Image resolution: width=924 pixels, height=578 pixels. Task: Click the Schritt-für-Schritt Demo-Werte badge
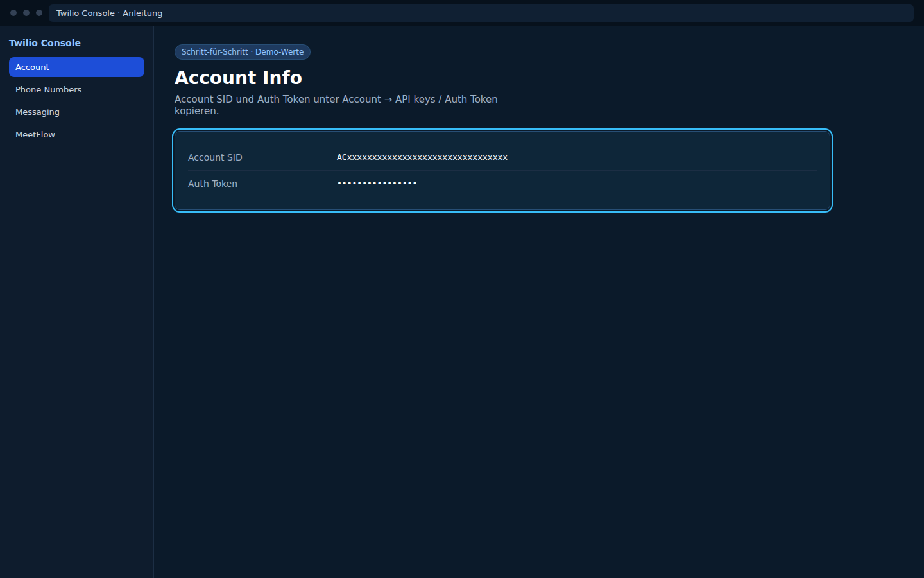[x=243, y=52]
